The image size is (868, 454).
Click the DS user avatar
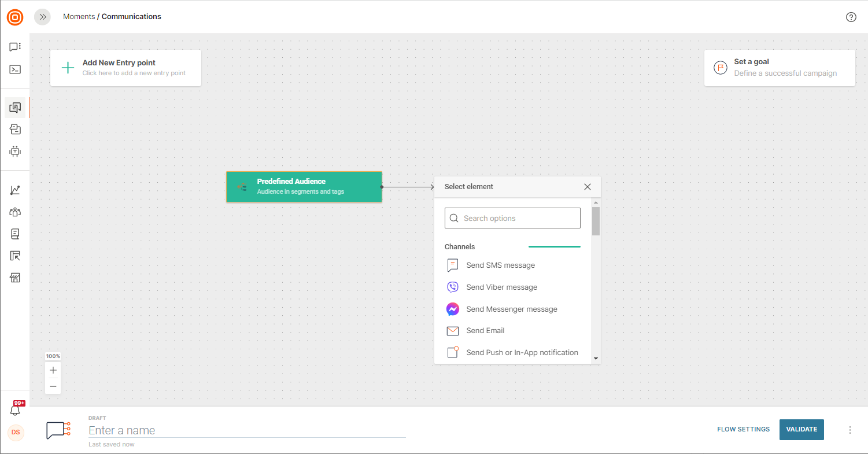(16, 433)
